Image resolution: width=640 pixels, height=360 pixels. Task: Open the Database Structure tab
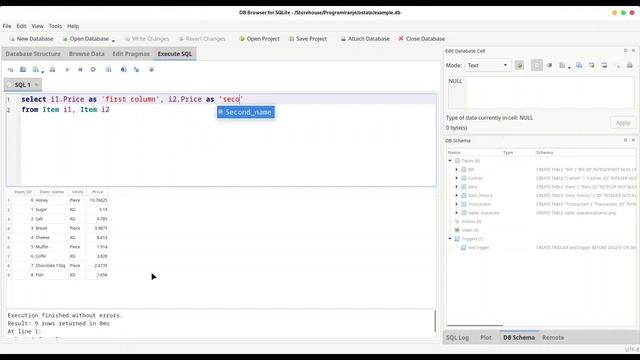click(x=33, y=54)
